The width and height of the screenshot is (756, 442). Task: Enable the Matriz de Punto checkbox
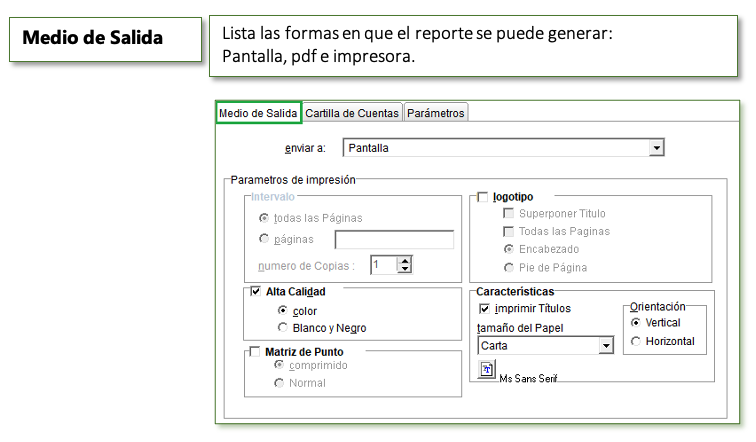(255, 351)
